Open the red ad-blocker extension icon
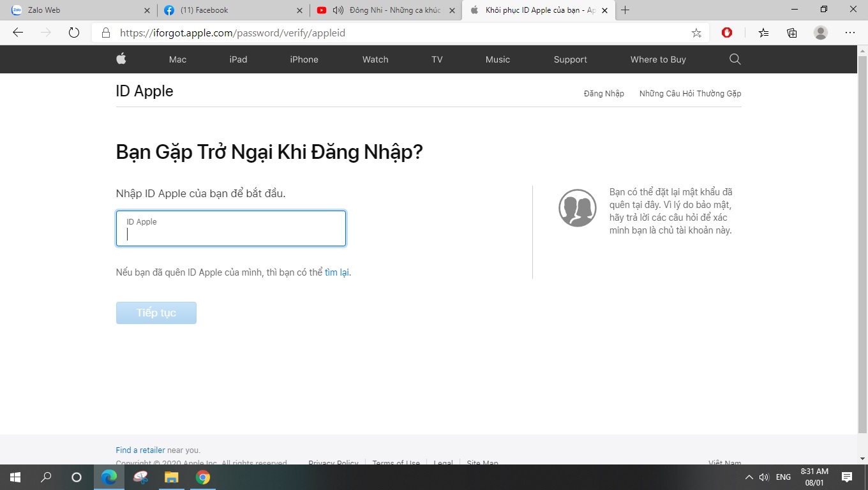868x490 pixels. click(727, 33)
